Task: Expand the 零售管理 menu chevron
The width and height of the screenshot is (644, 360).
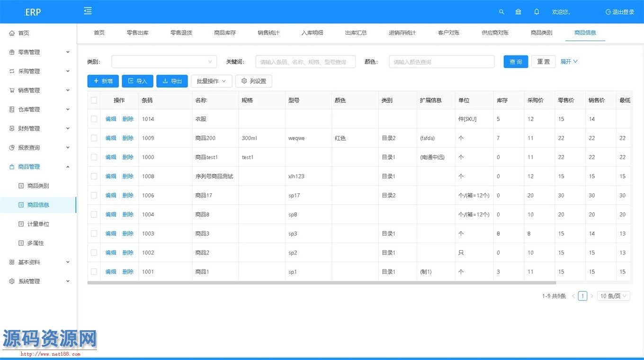Action: 68,52
